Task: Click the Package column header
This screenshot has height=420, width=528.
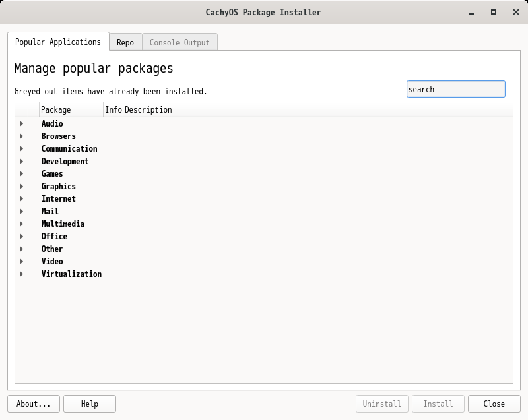Action: click(71, 110)
